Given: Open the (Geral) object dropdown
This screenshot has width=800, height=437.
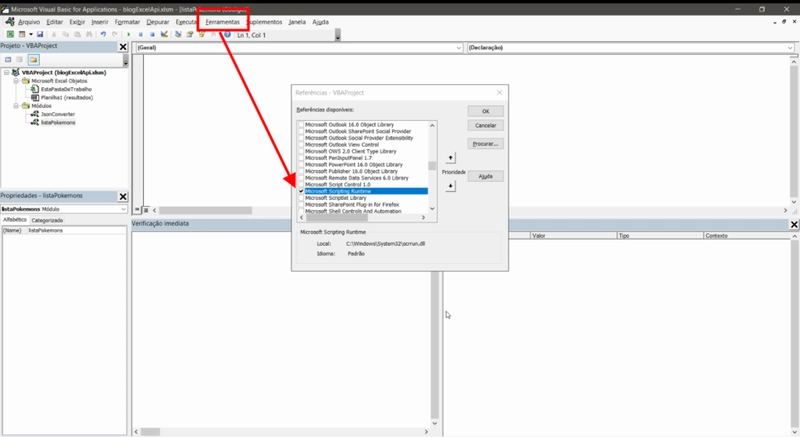Looking at the screenshot, I should [x=458, y=47].
